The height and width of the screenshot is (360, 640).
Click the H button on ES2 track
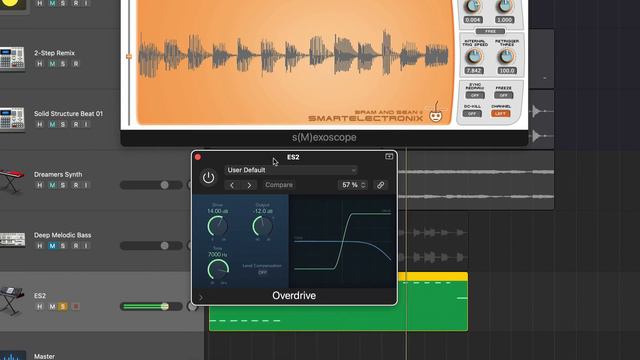(x=40, y=307)
